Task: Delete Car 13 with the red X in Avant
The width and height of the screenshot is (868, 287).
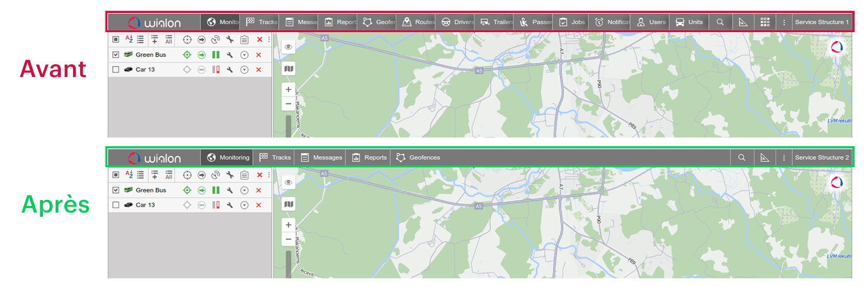Action: point(259,69)
